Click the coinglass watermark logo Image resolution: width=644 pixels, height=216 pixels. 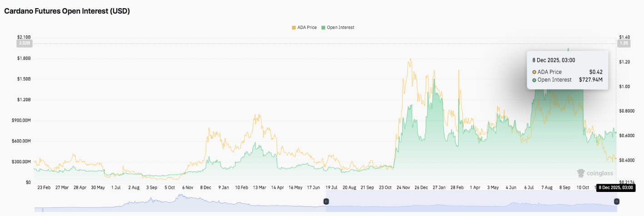[595, 173]
